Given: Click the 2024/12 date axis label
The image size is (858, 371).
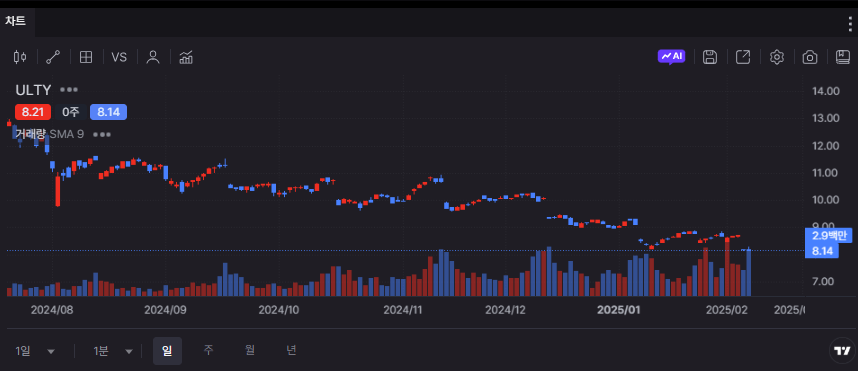Looking at the screenshot, I should tap(505, 310).
